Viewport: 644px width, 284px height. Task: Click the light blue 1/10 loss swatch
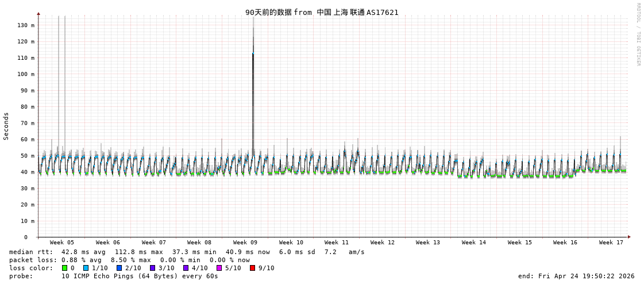[x=86, y=268]
